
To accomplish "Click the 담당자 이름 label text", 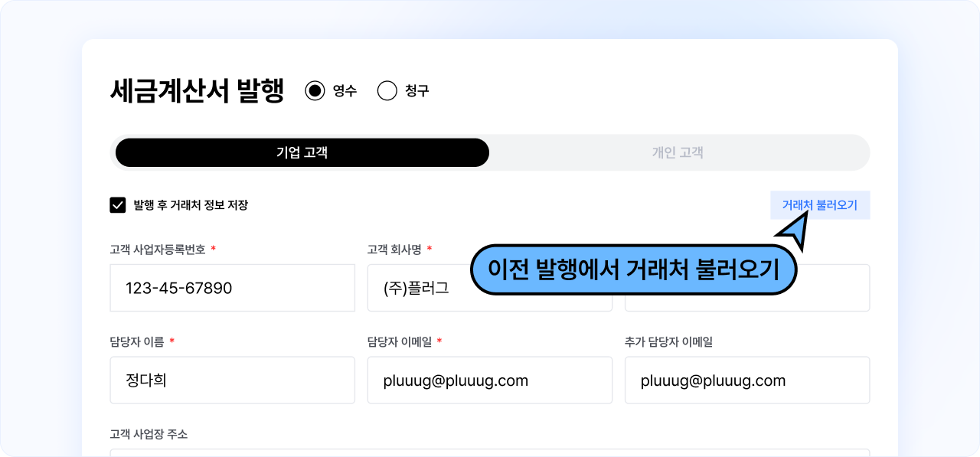I will point(137,341).
